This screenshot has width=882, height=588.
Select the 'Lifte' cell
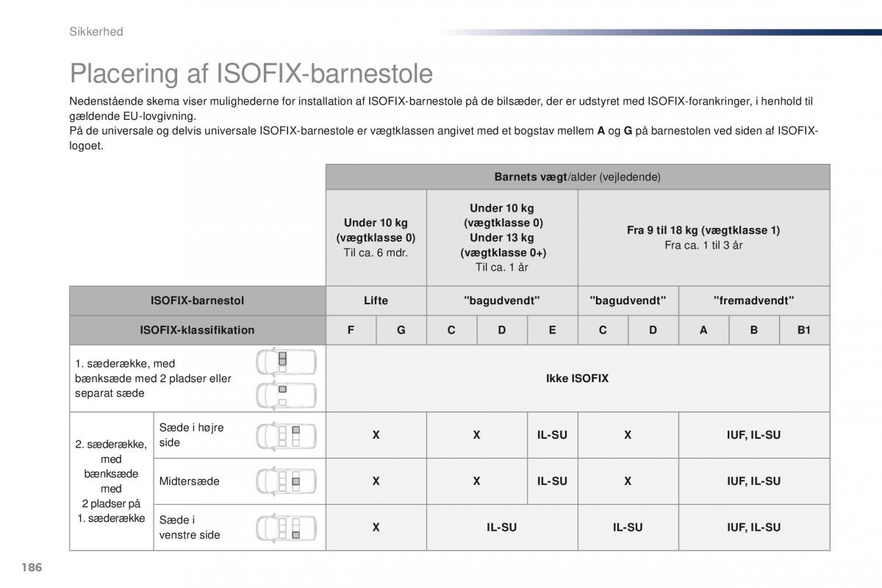(376, 301)
